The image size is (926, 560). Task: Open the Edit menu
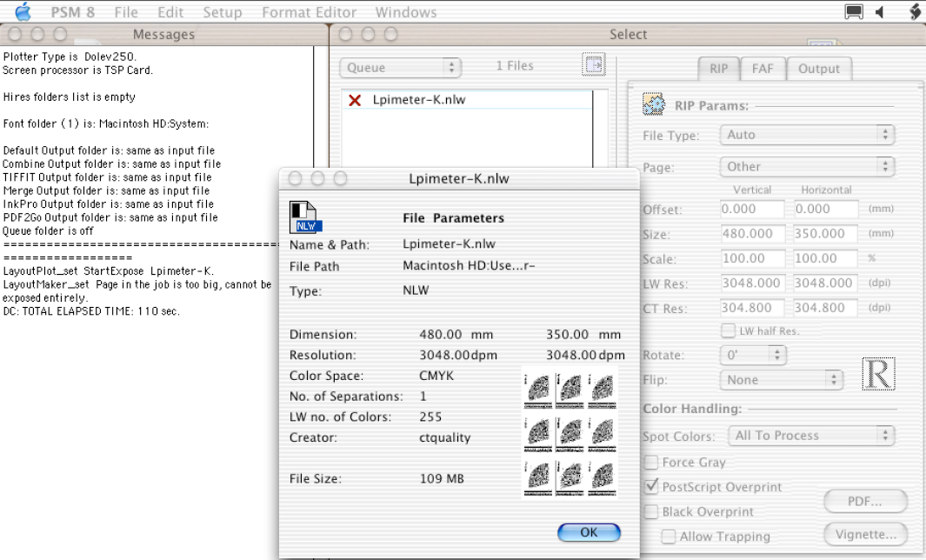pos(170,12)
